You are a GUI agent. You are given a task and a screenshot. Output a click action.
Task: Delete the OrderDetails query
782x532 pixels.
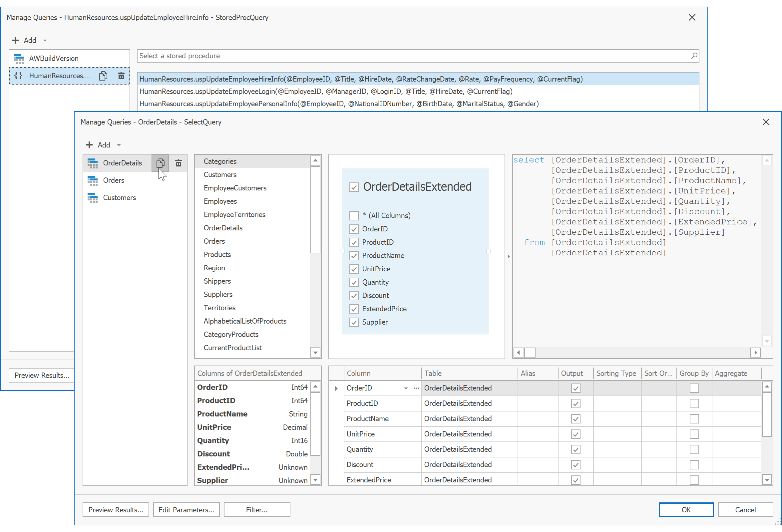coord(178,163)
